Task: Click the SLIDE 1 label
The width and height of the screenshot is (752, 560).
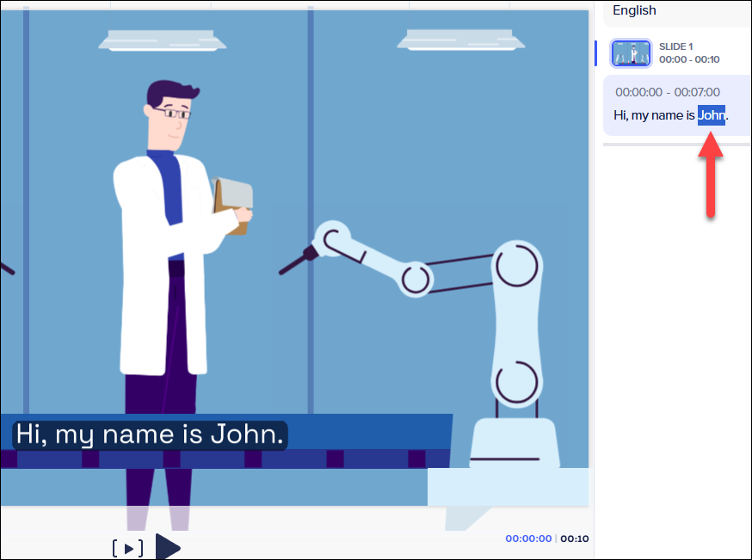Action: (675, 46)
